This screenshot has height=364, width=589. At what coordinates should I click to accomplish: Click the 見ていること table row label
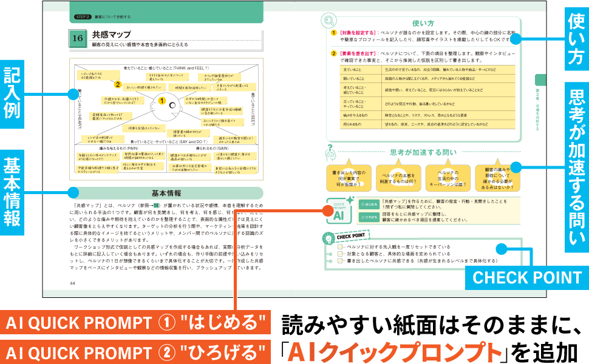pos(352,70)
